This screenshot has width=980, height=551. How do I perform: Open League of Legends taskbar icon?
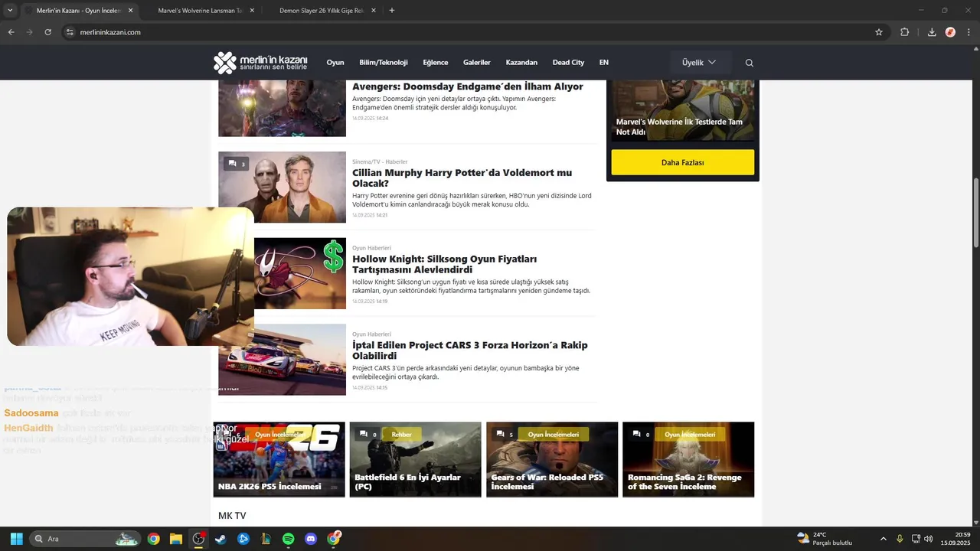[266, 539]
